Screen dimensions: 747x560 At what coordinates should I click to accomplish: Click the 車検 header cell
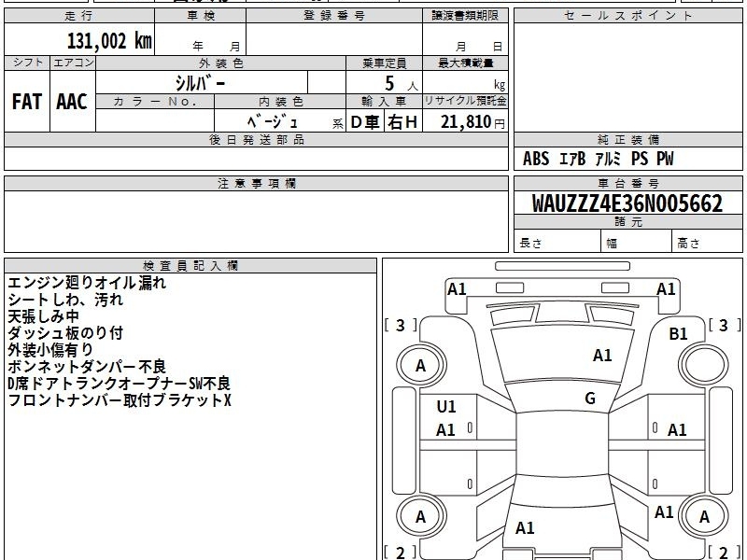[201, 16]
